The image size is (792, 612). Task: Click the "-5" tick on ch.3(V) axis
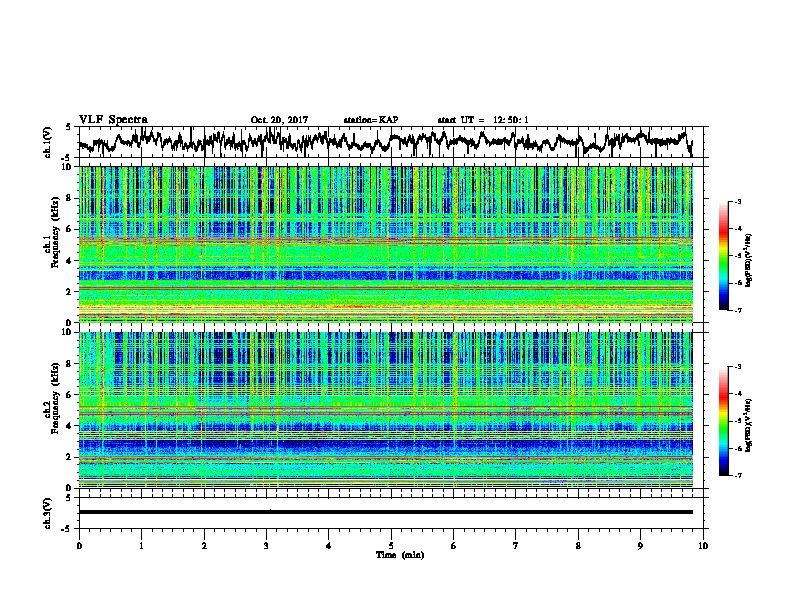click(x=67, y=529)
